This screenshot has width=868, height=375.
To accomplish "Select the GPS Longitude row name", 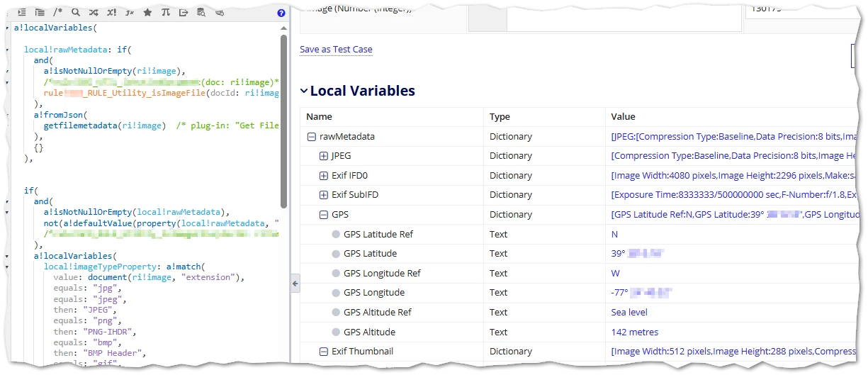I will [374, 292].
